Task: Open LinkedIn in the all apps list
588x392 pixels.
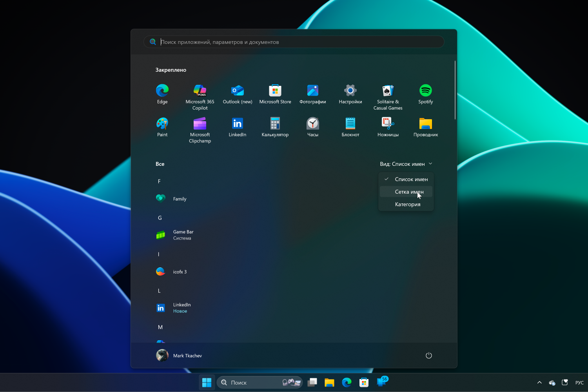Action: point(173,308)
